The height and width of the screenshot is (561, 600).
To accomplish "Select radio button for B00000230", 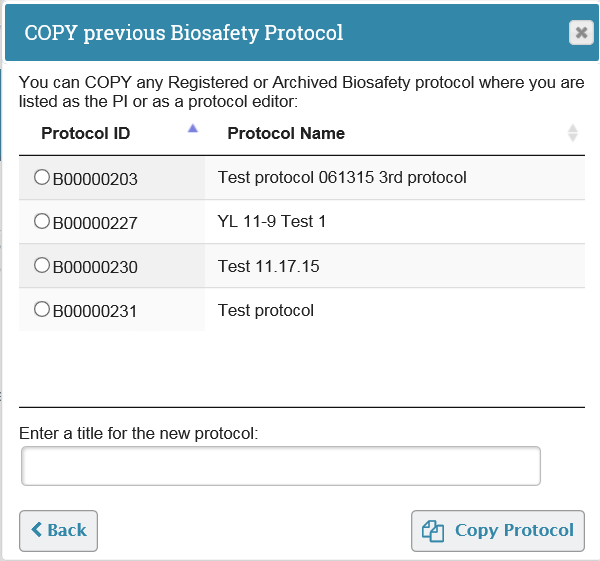I will tap(42, 265).
